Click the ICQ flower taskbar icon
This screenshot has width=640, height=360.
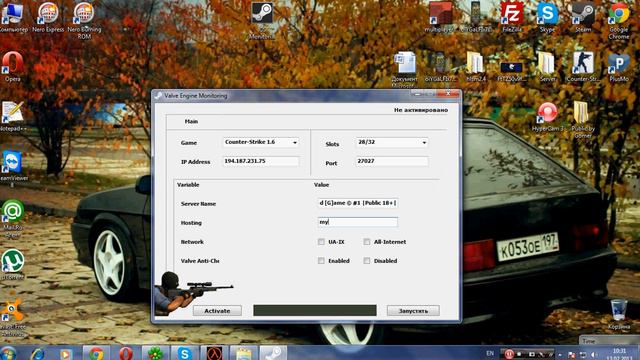coord(156,353)
